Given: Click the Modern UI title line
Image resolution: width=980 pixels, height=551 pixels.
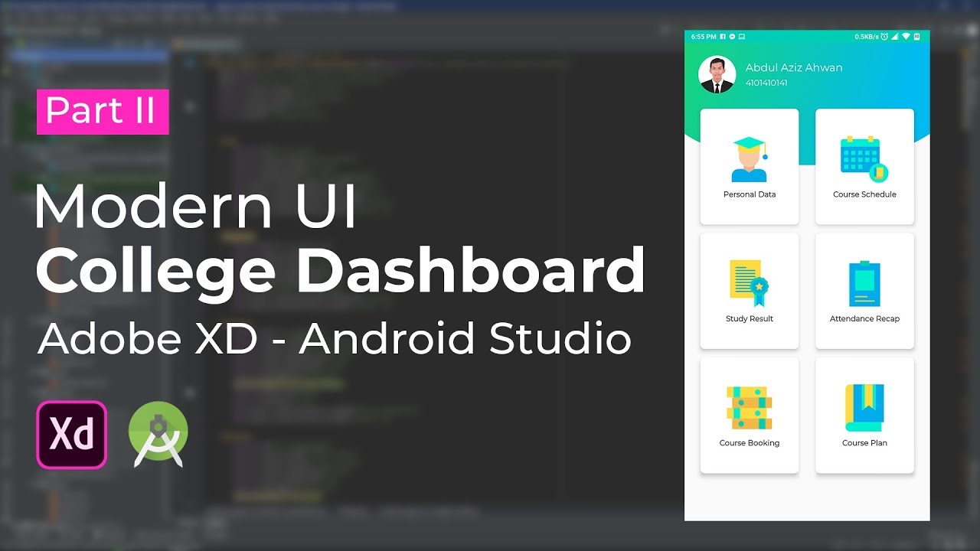Looking at the screenshot, I should tap(196, 207).
